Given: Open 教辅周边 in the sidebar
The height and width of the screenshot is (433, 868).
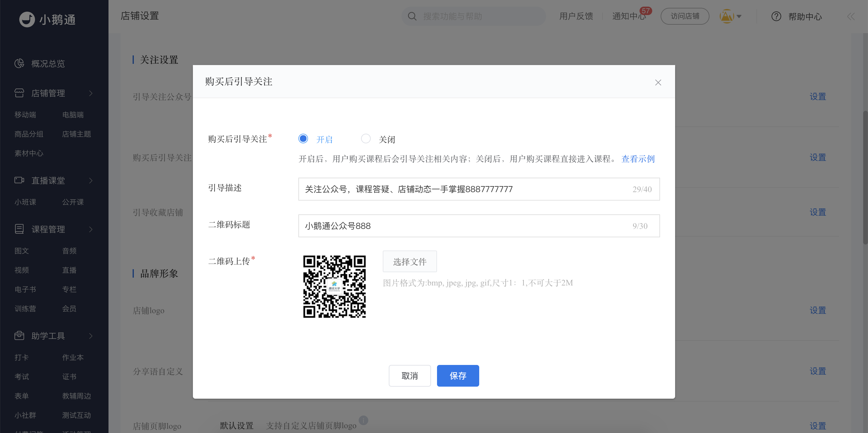Looking at the screenshot, I should click(x=77, y=396).
